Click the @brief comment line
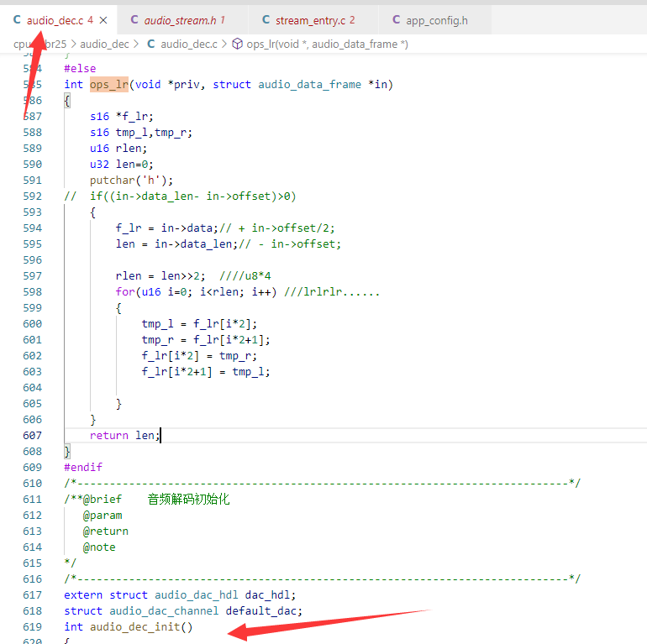 [147, 500]
